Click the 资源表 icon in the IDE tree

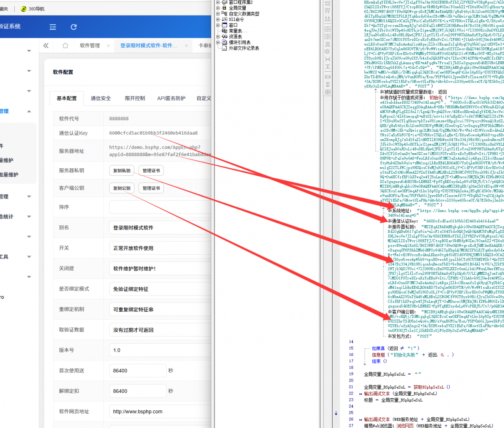[224, 37]
